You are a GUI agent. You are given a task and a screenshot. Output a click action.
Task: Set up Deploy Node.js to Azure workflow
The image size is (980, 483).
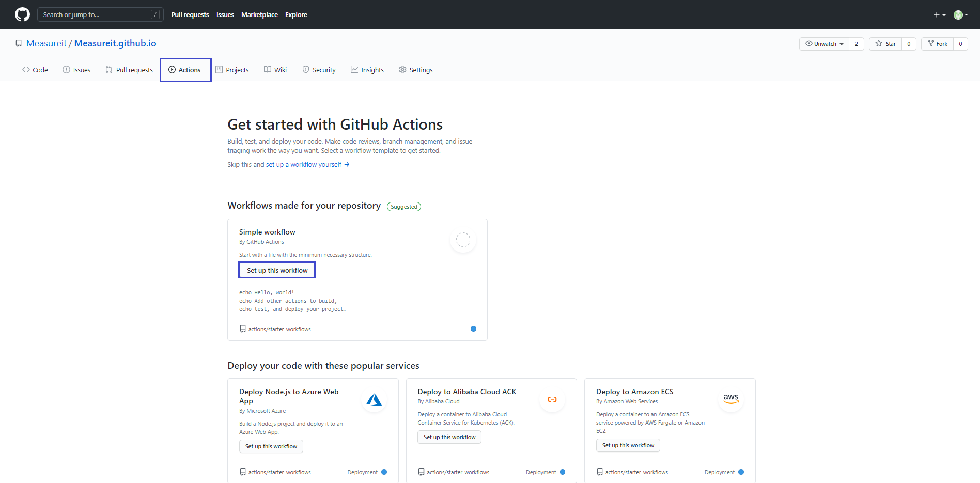pyautogui.click(x=271, y=446)
